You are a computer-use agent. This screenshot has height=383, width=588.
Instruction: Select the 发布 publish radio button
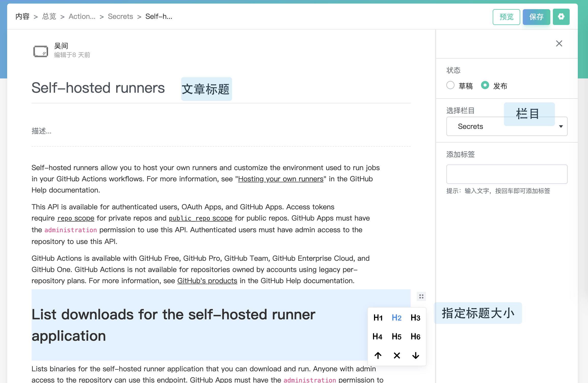pos(485,85)
